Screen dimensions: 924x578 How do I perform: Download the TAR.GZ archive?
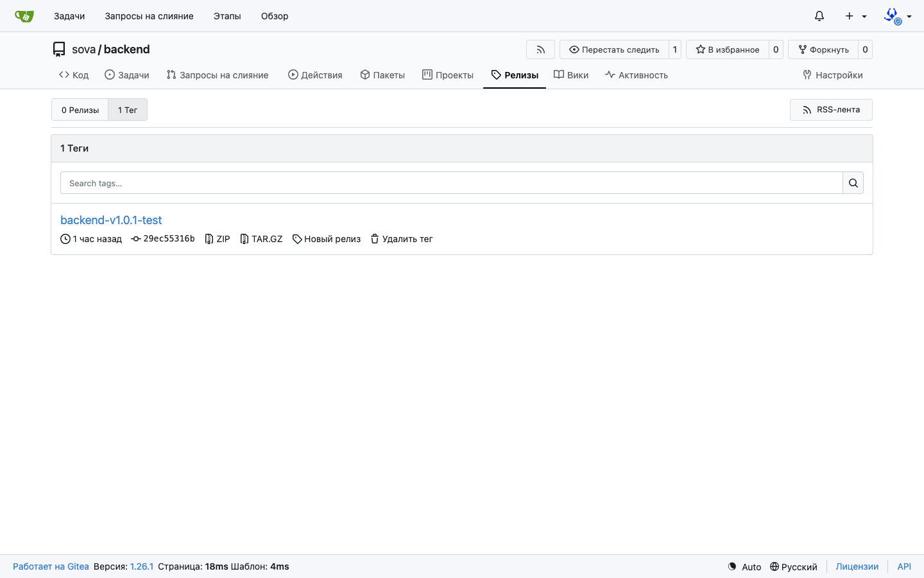[261, 239]
